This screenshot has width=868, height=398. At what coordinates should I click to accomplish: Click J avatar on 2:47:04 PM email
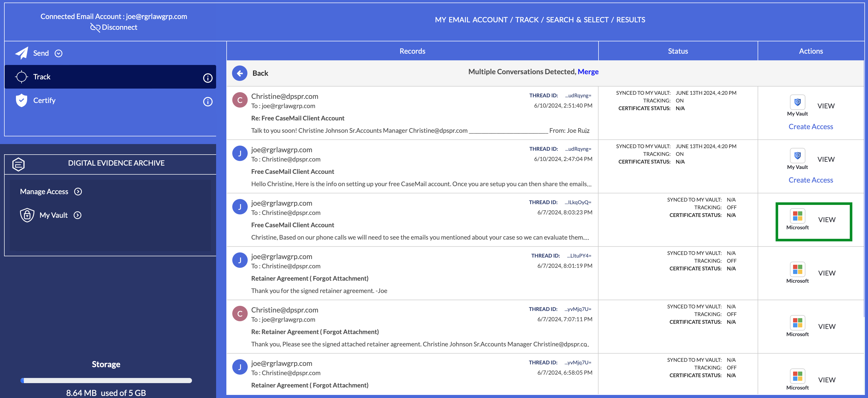(240, 153)
